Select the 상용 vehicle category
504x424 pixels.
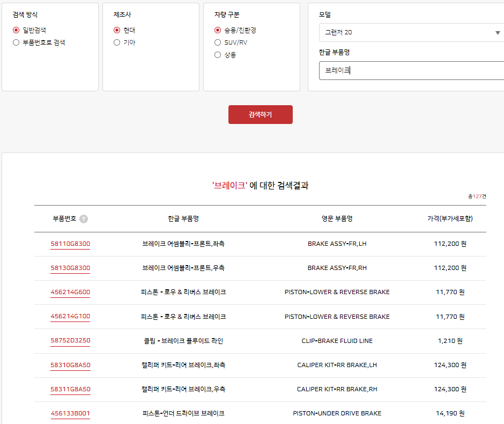[218, 54]
